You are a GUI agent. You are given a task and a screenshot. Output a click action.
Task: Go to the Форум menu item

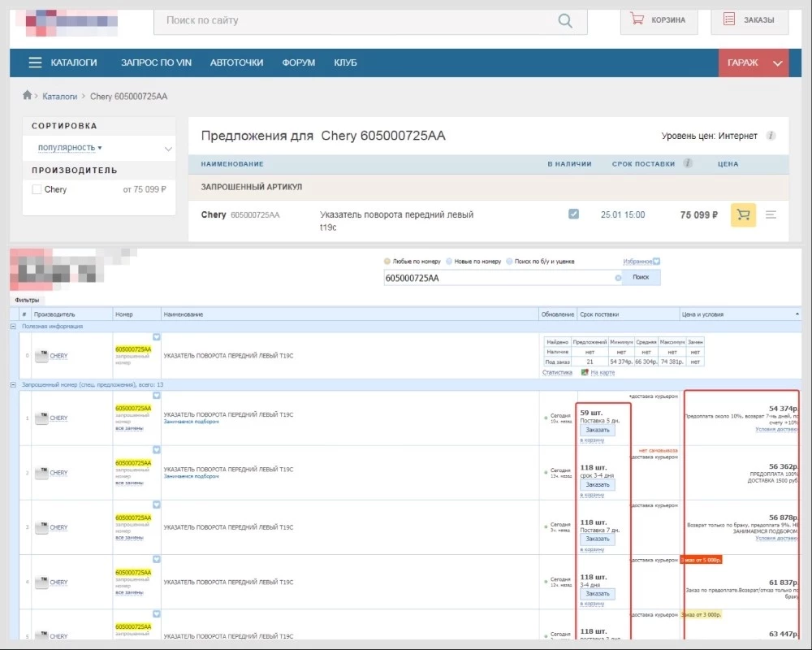coord(298,63)
